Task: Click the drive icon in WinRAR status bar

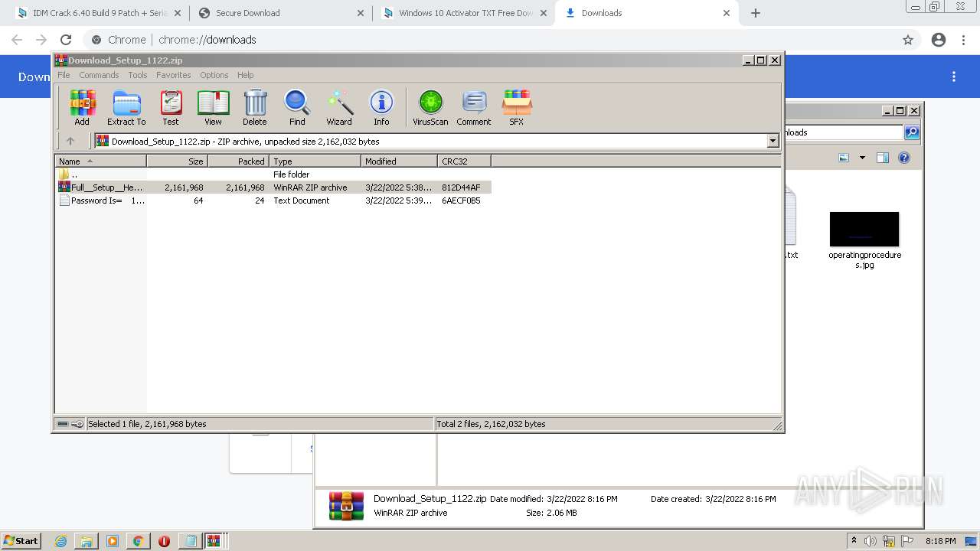Action: click(x=63, y=424)
